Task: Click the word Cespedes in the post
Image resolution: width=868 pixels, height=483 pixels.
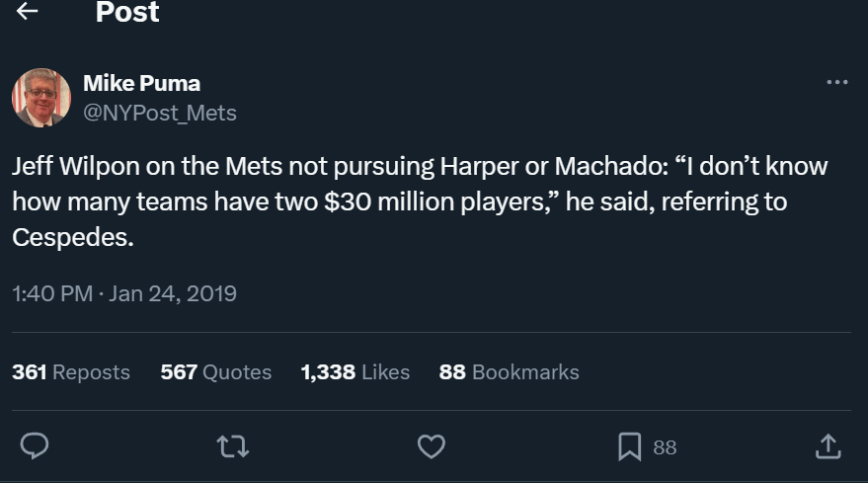Action: point(71,238)
